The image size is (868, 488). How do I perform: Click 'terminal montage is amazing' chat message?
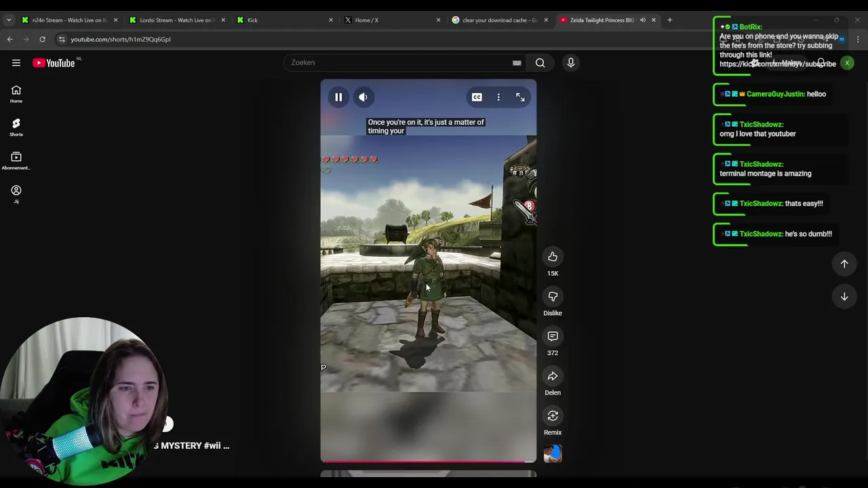tap(766, 174)
